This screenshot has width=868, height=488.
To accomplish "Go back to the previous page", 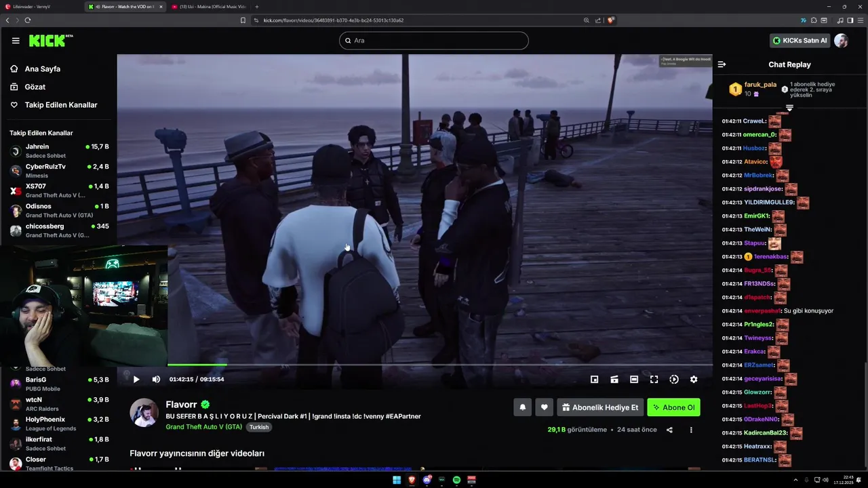I will [7, 20].
